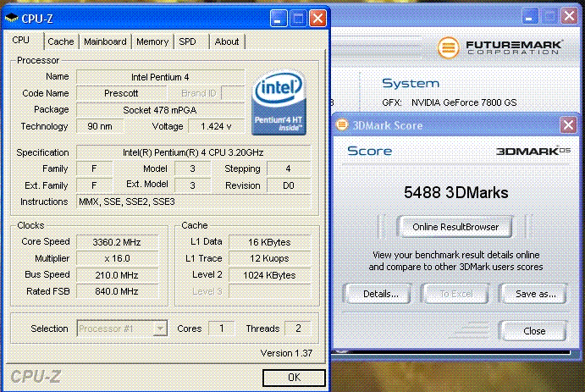Screen dimensions: 585x392
Task: Click the Revision value 'D0'
Action: [289, 185]
